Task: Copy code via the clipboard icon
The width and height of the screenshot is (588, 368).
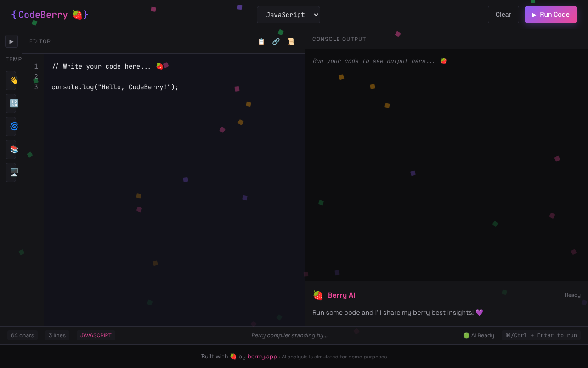Action: click(x=261, y=41)
